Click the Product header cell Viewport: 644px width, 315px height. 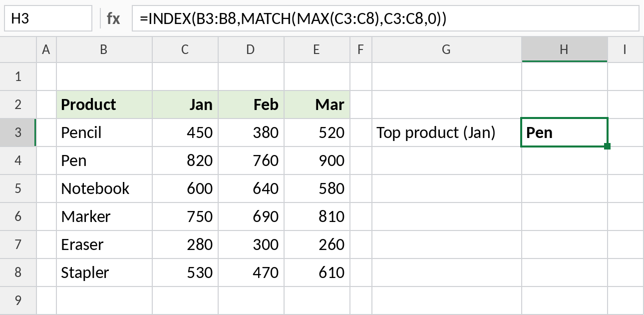[104, 104]
